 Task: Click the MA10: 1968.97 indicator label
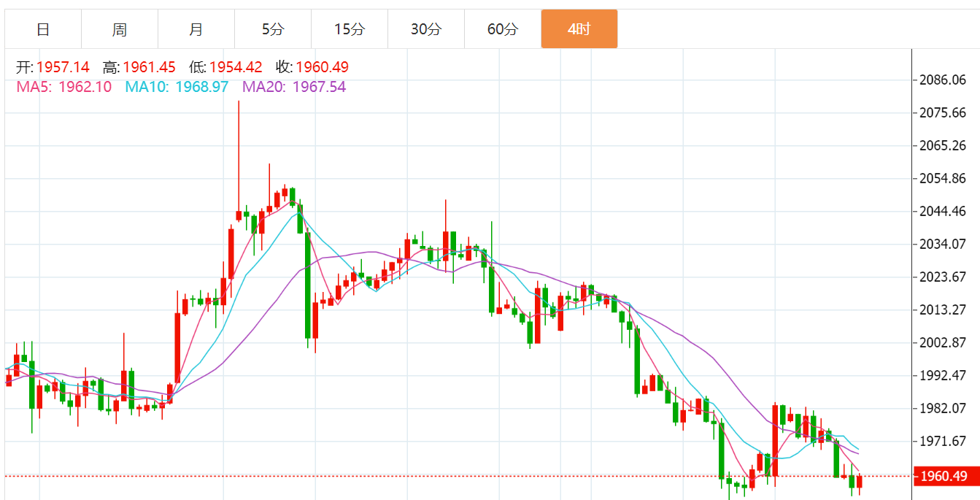point(177,87)
